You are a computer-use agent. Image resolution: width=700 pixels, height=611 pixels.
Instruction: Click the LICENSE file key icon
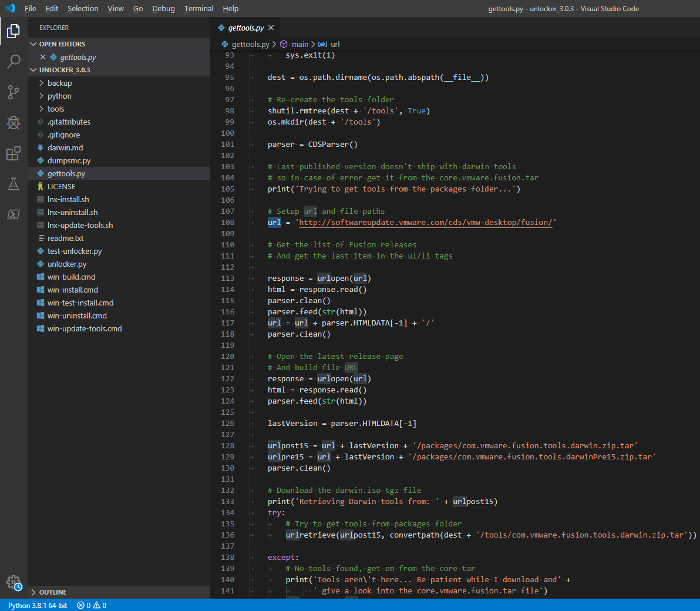tap(40, 186)
